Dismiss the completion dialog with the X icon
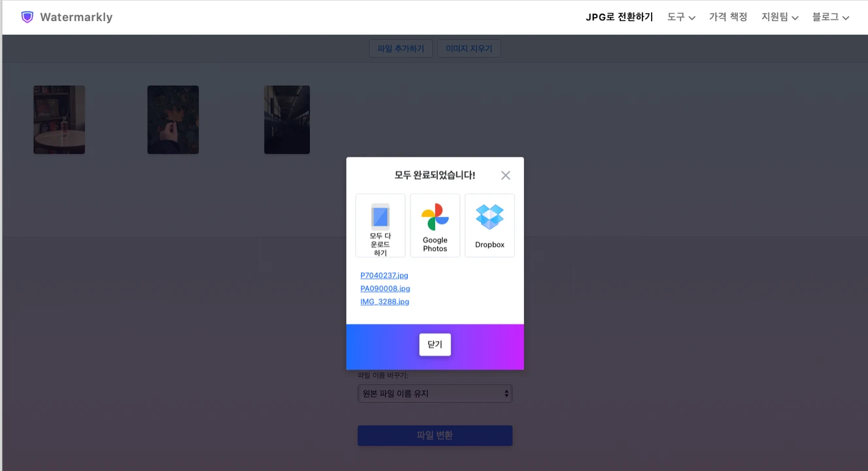The image size is (868, 471). (x=505, y=175)
